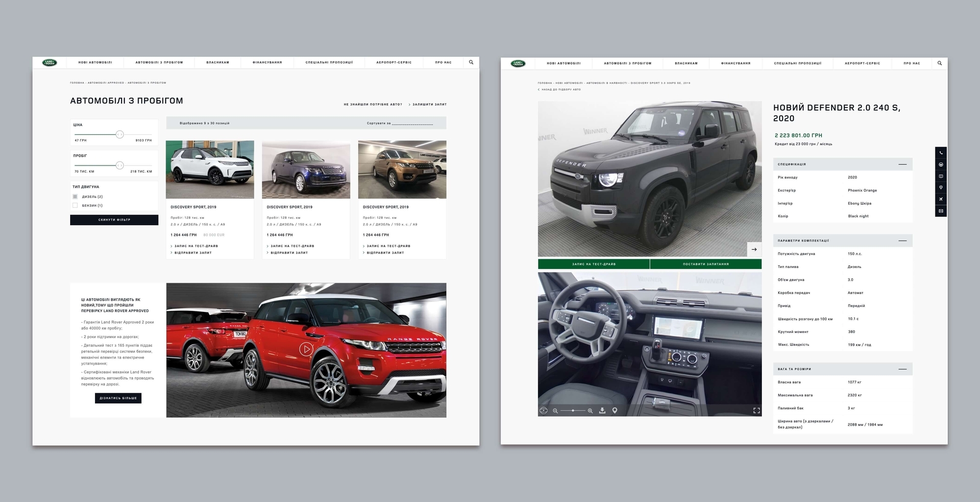Open Спеціальні пропозиції menu in left window
Image resolution: width=980 pixels, height=502 pixels.
(x=329, y=63)
